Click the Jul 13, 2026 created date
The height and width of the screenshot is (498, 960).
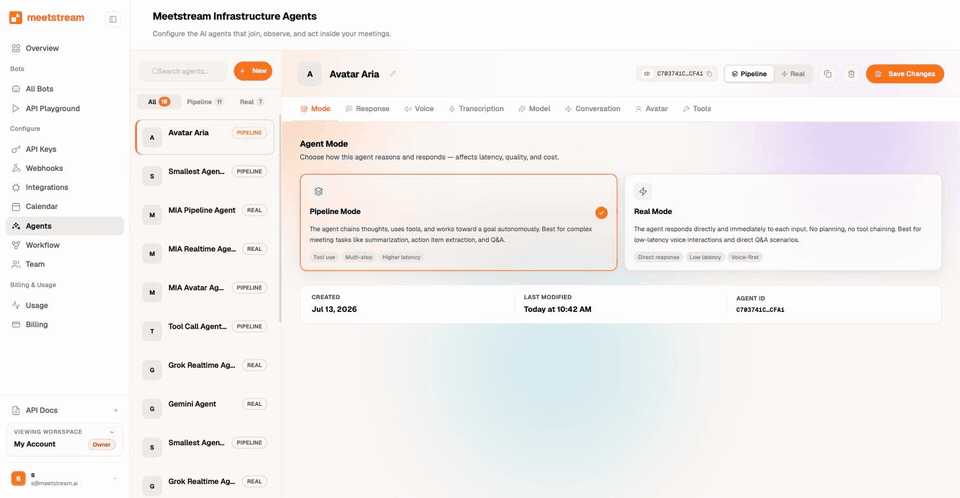[x=334, y=309]
